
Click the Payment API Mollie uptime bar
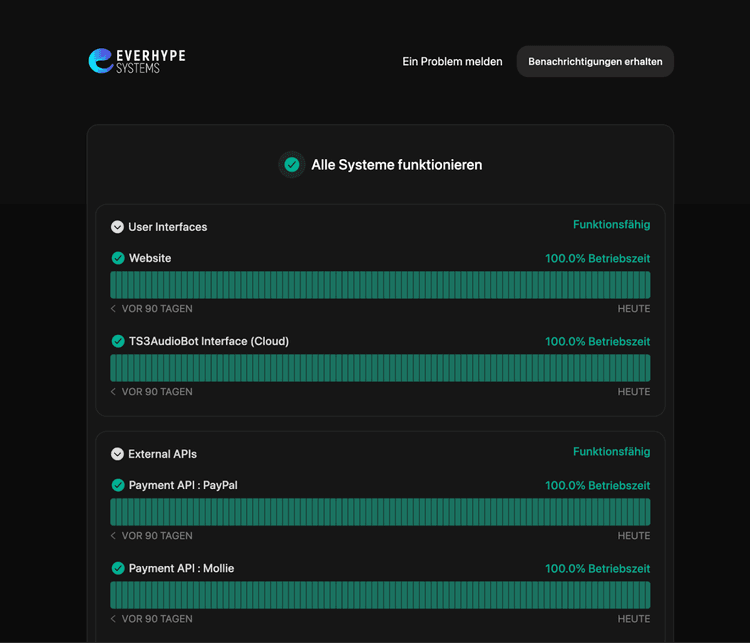pyautogui.click(x=380, y=595)
